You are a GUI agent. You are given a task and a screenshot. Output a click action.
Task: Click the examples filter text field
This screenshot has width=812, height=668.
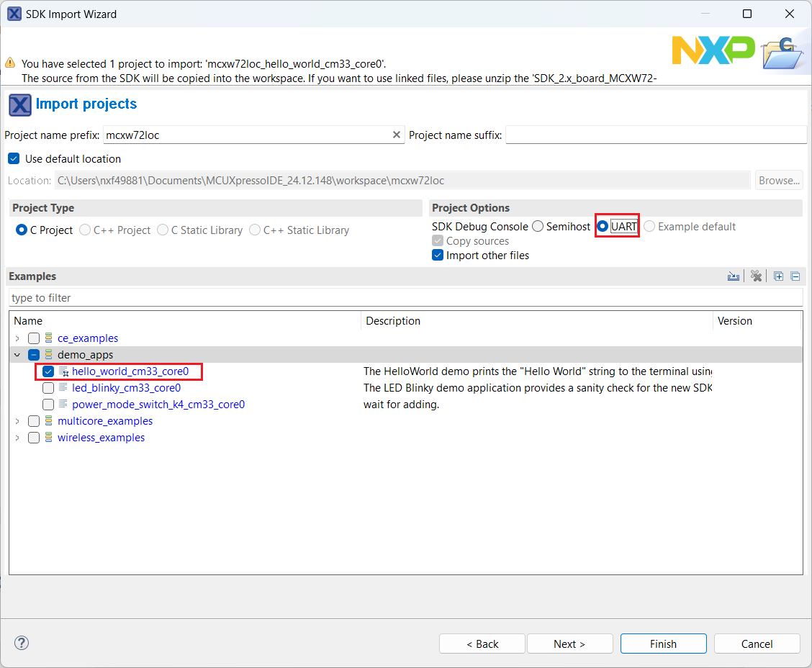405,298
